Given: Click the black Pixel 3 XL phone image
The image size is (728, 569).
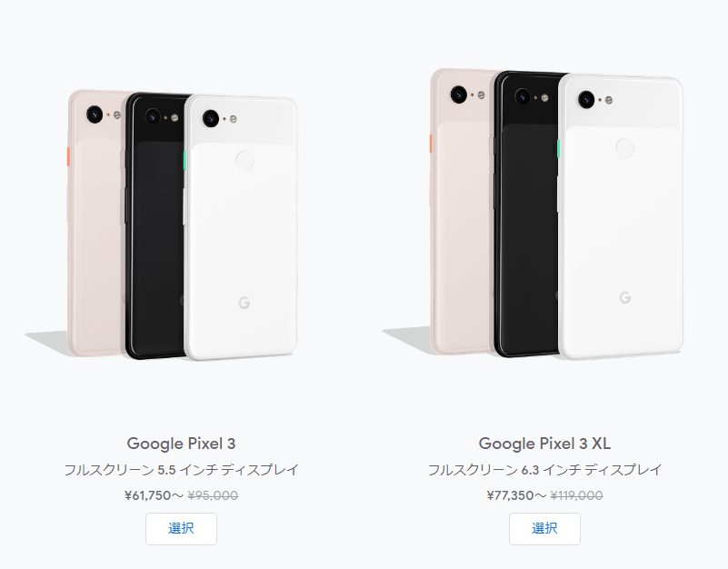Looking at the screenshot, I should (x=527, y=215).
